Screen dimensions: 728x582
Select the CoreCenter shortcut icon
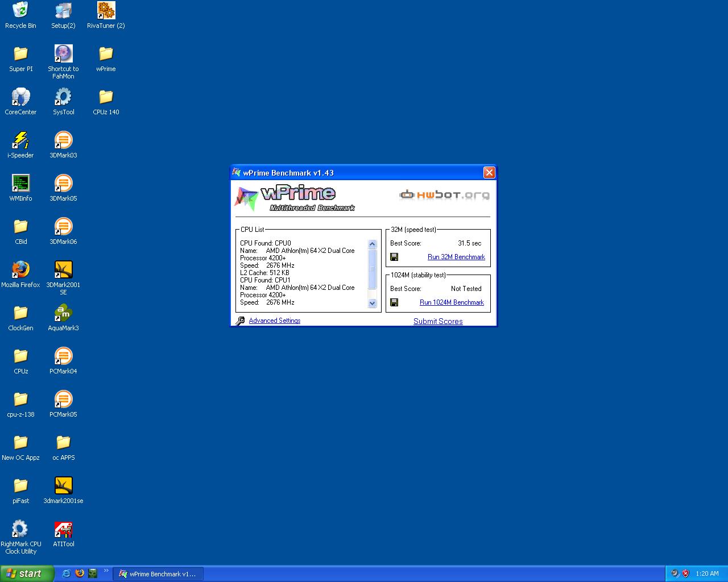[x=20, y=97]
